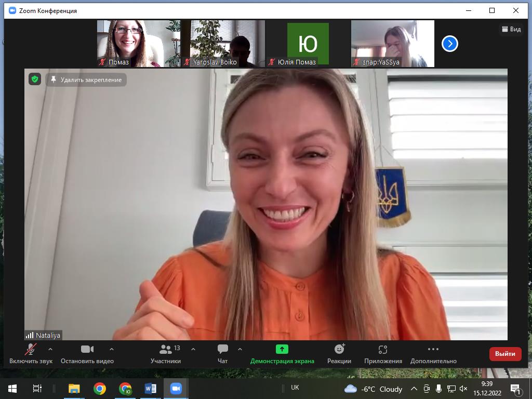Open the -6°C Cloudy weather widget
The width and height of the screenshot is (532, 399).
pos(373,389)
